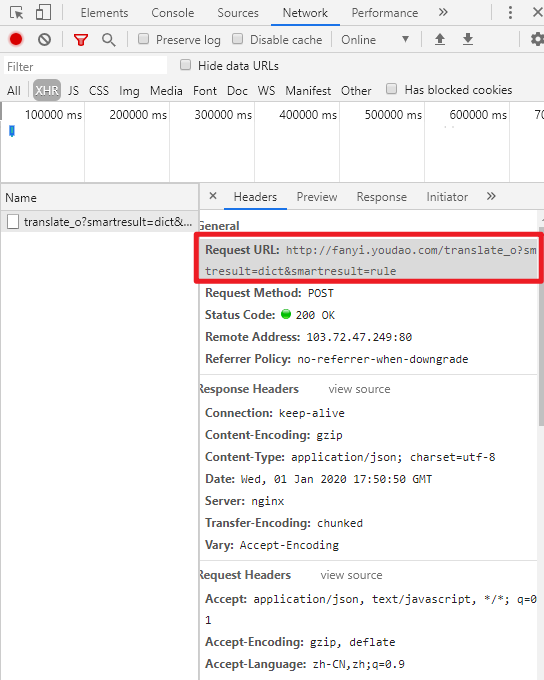Close the request details pane

coord(213,196)
